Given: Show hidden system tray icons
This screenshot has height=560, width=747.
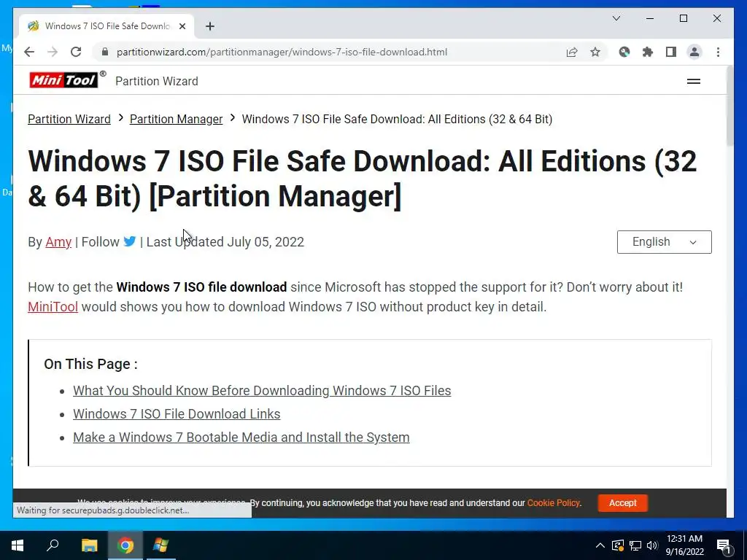Looking at the screenshot, I should click(x=600, y=545).
